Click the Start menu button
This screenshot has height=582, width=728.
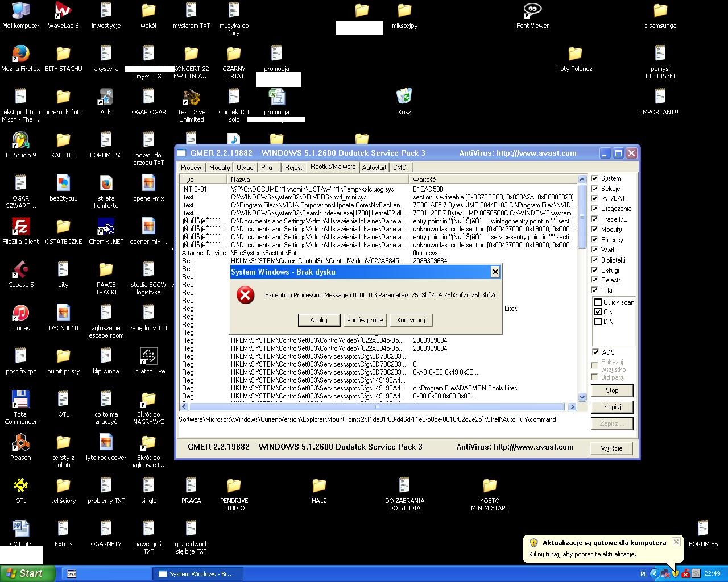pyautogui.click(x=27, y=573)
